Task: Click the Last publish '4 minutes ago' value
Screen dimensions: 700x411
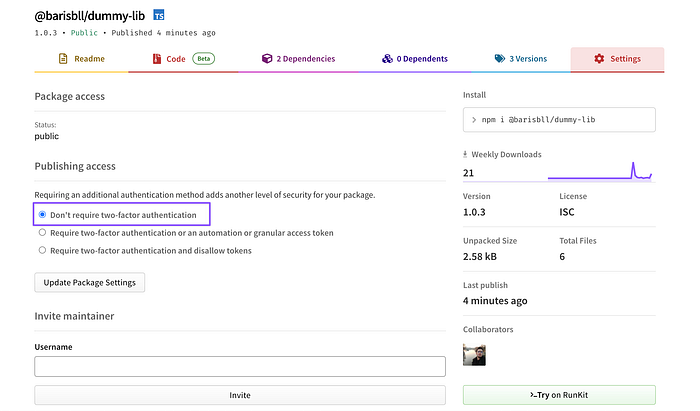Action: pos(495,301)
